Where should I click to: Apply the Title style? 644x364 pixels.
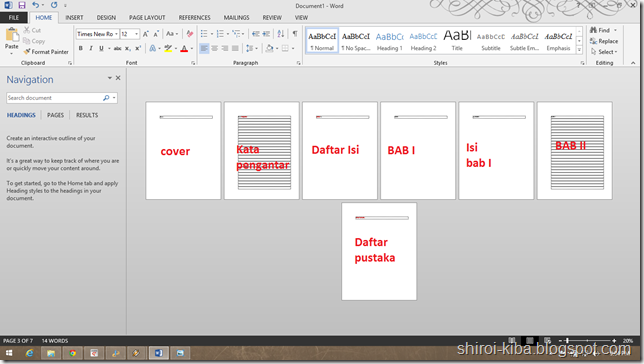point(457,41)
